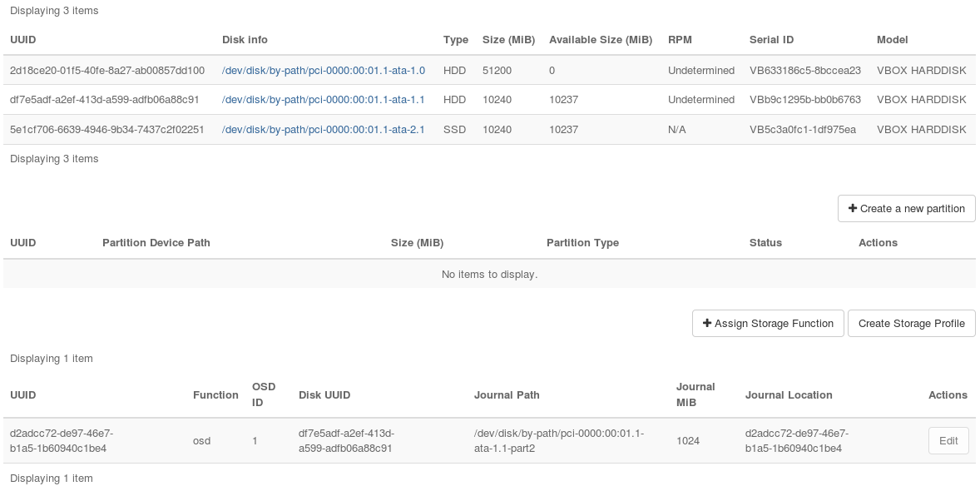The width and height of the screenshot is (980, 491).
Task: Select the UUID cell starting with 2d18ce20
Action: point(107,70)
